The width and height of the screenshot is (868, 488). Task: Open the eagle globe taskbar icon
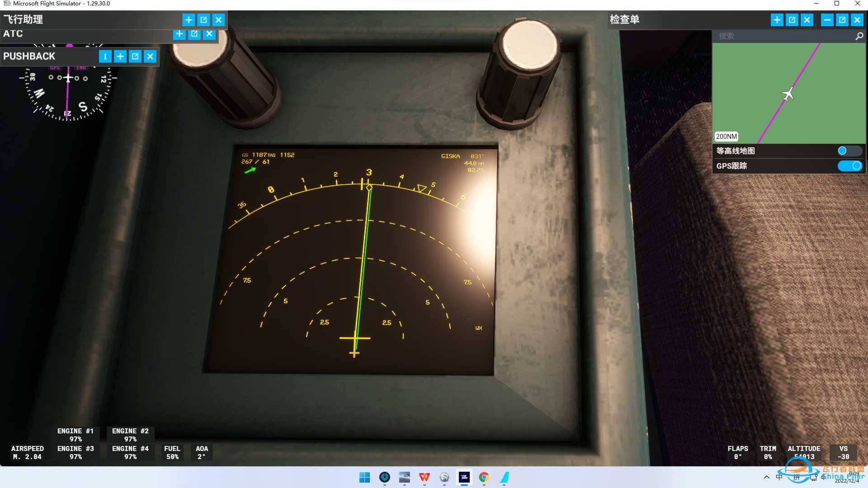tap(444, 478)
